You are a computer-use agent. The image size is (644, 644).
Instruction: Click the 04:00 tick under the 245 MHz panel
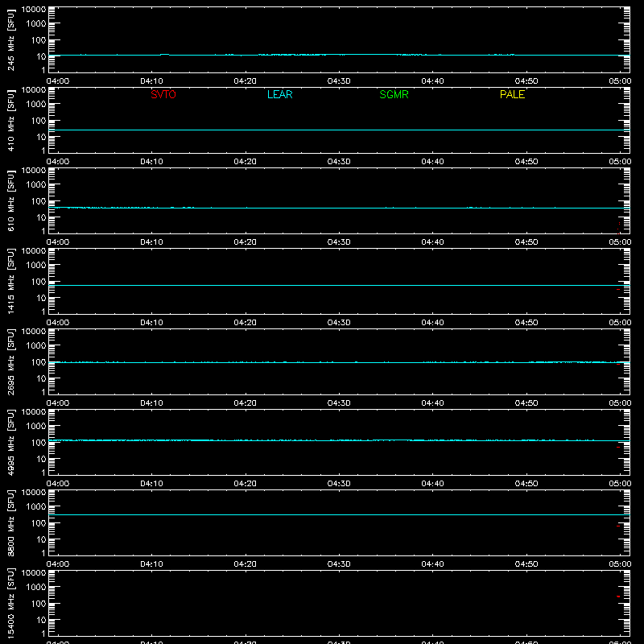(x=58, y=81)
